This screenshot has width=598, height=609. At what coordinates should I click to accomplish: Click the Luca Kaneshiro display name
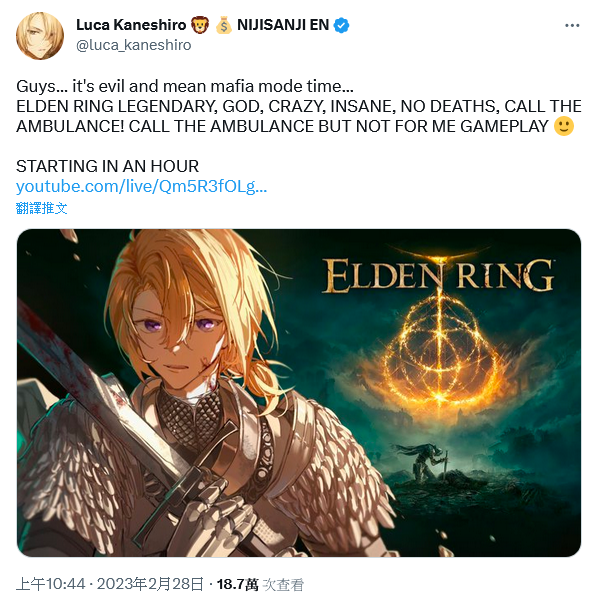pyautogui.click(x=131, y=25)
